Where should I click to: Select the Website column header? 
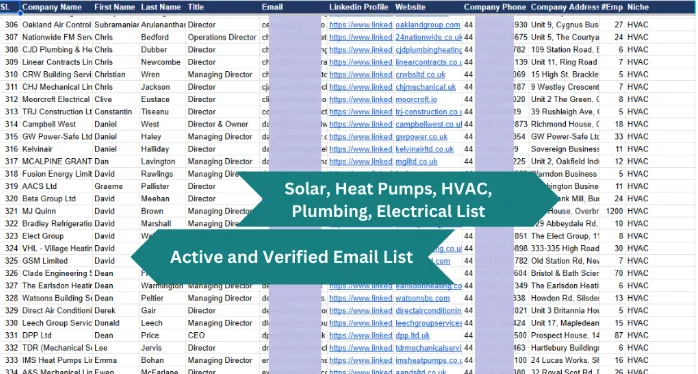[x=410, y=7]
